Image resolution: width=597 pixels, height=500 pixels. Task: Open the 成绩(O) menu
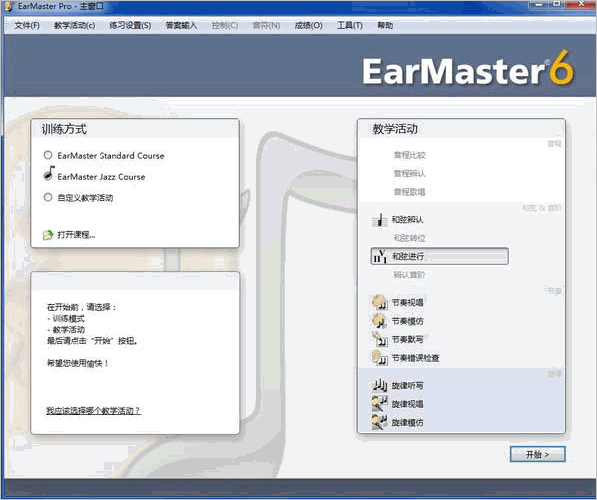[308, 26]
